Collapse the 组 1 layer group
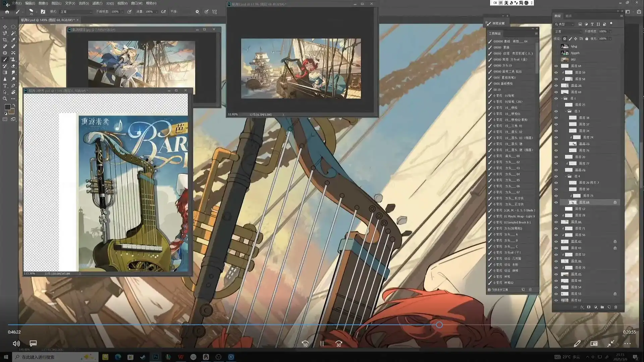This screenshot has height=362, width=644. (561, 99)
